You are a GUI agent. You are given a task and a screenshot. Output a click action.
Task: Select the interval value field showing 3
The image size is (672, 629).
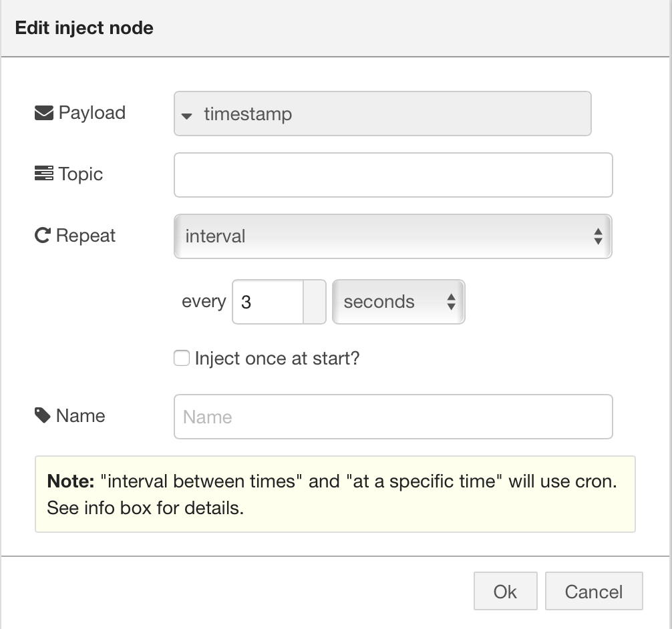[x=267, y=302]
